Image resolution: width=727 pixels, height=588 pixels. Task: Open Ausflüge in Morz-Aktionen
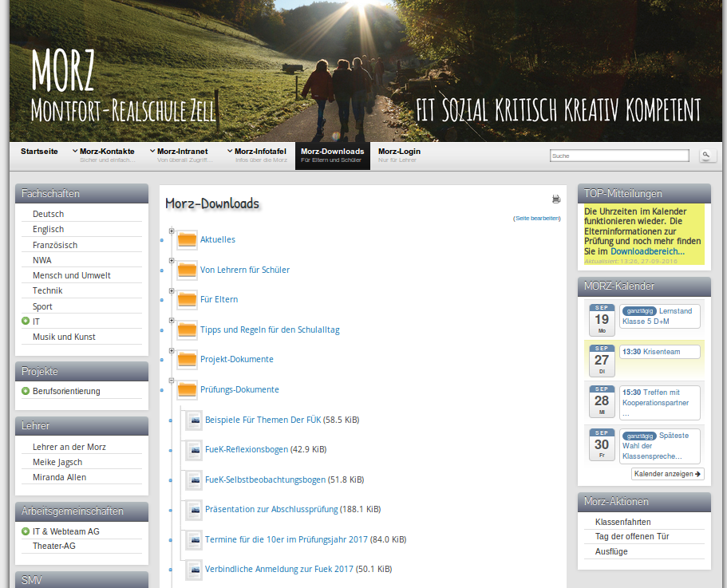click(611, 552)
